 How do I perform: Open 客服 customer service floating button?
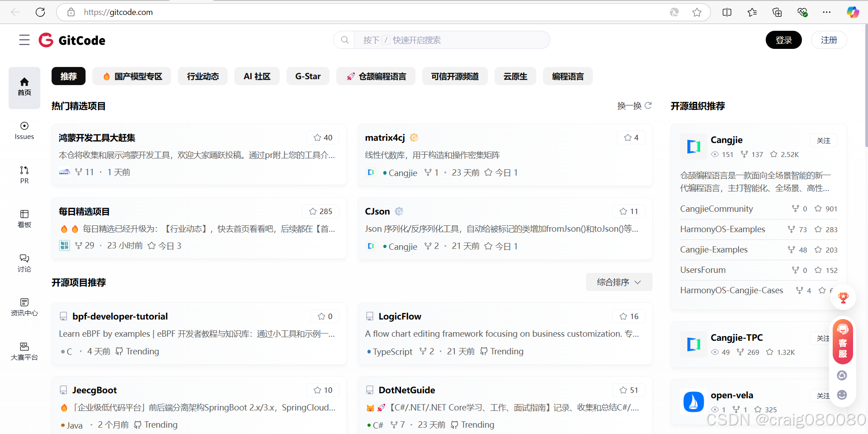pyautogui.click(x=843, y=342)
